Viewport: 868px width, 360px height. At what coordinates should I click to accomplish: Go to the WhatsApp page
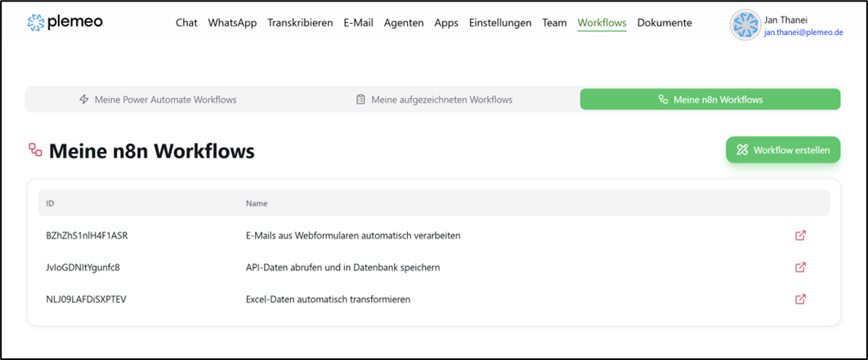[x=232, y=23]
